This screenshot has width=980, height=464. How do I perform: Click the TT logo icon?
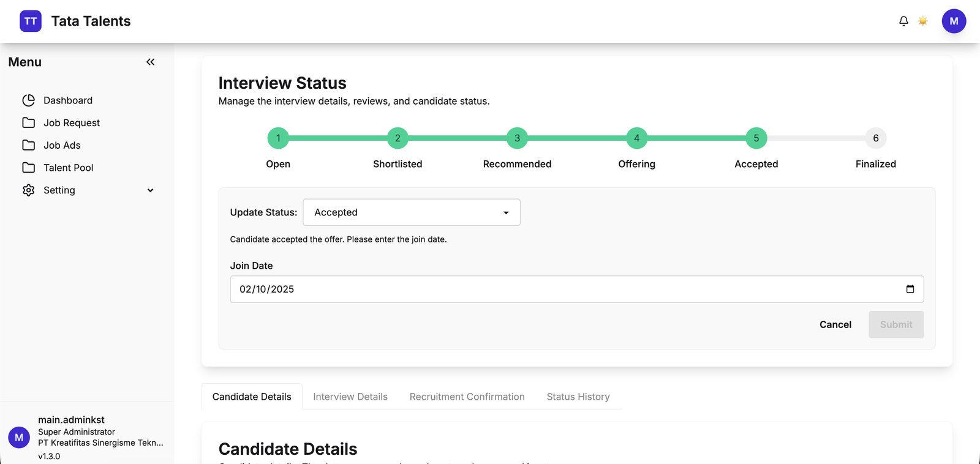pyautogui.click(x=31, y=21)
